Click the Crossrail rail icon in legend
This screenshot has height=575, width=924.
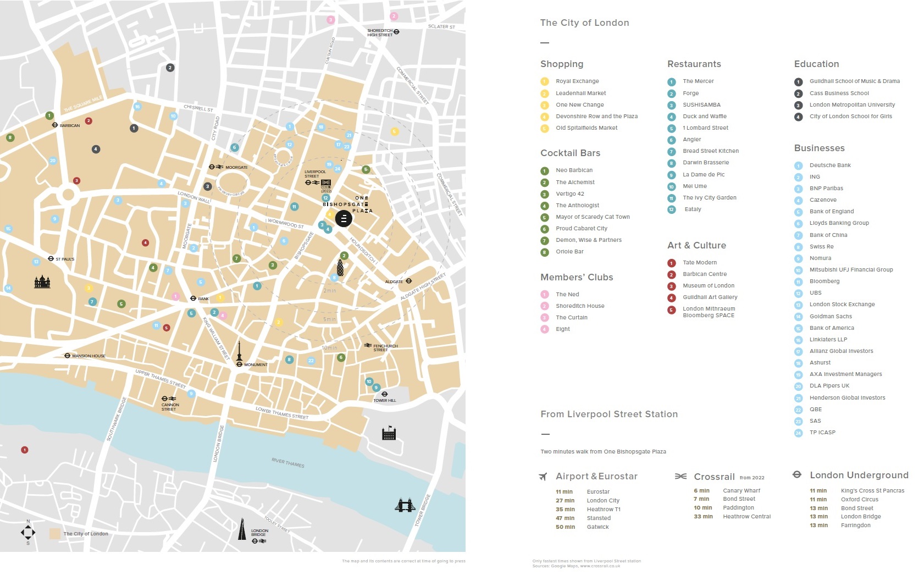pos(680,477)
